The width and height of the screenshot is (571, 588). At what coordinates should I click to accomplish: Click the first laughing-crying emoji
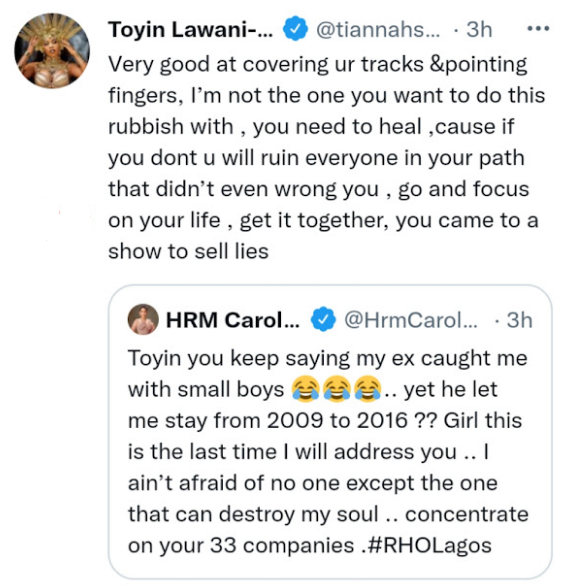coord(306,389)
